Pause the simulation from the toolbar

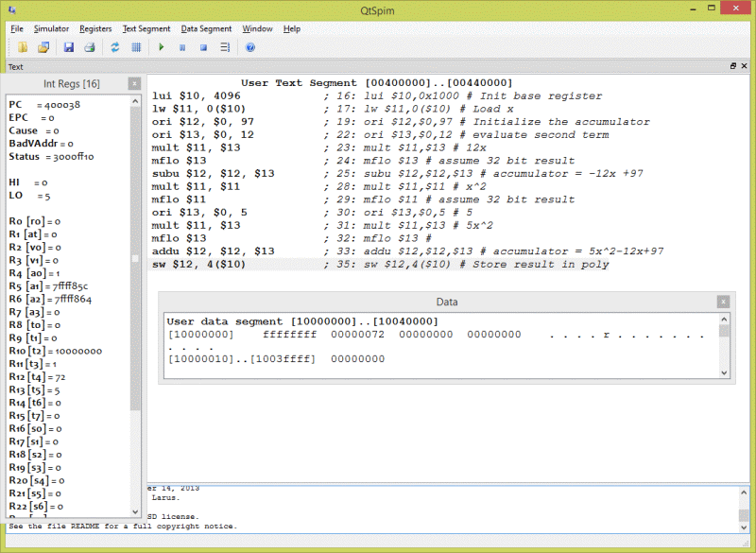[x=182, y=47]
